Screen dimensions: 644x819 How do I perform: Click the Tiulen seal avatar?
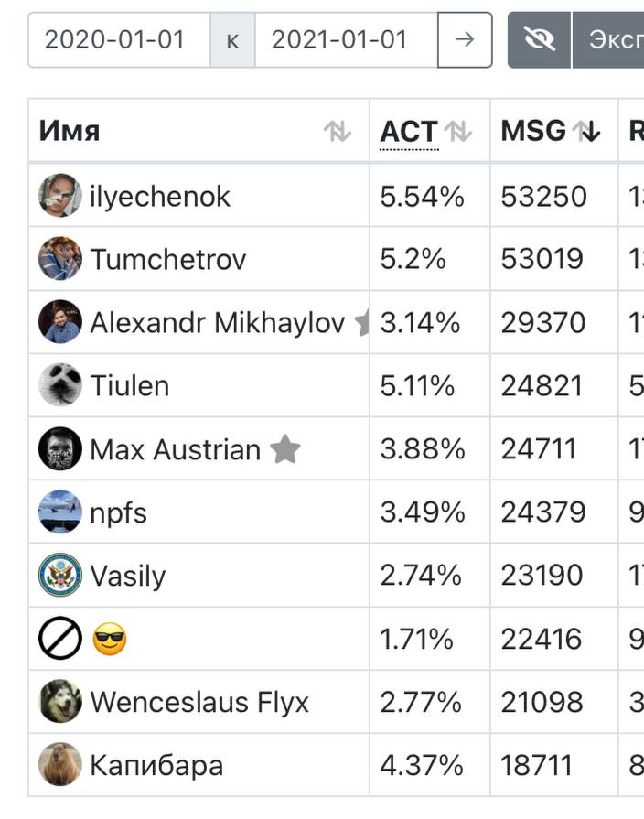(x=60, y=385)
